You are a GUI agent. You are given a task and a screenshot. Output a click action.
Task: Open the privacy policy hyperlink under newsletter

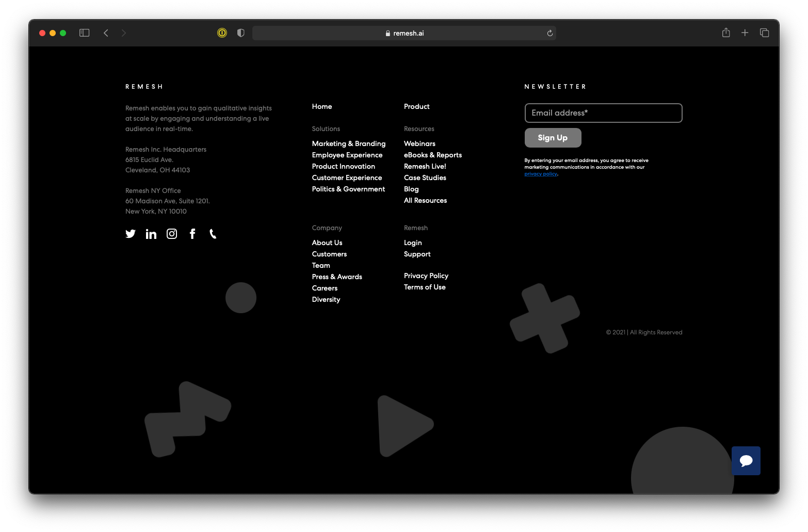click(541, 174)
